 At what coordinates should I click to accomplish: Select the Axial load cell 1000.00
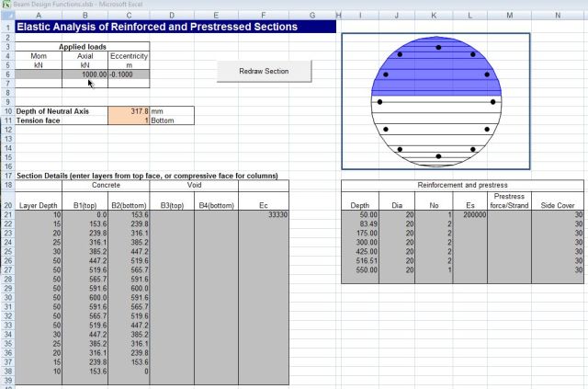coord(85,74)
